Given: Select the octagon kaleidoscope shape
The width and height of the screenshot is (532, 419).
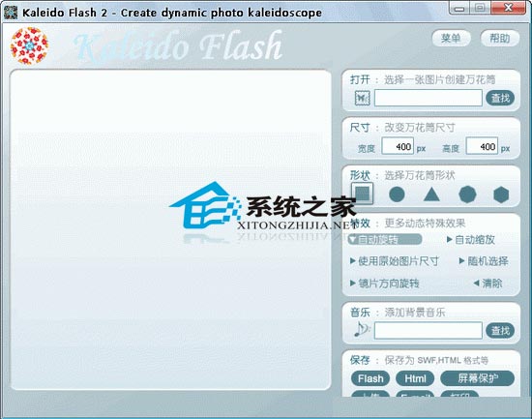Looking at the screenshot, I should [x=467, y=195].
